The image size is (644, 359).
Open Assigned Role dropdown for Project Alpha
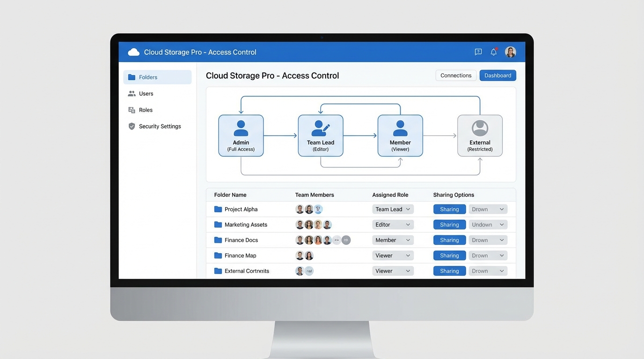393,209
